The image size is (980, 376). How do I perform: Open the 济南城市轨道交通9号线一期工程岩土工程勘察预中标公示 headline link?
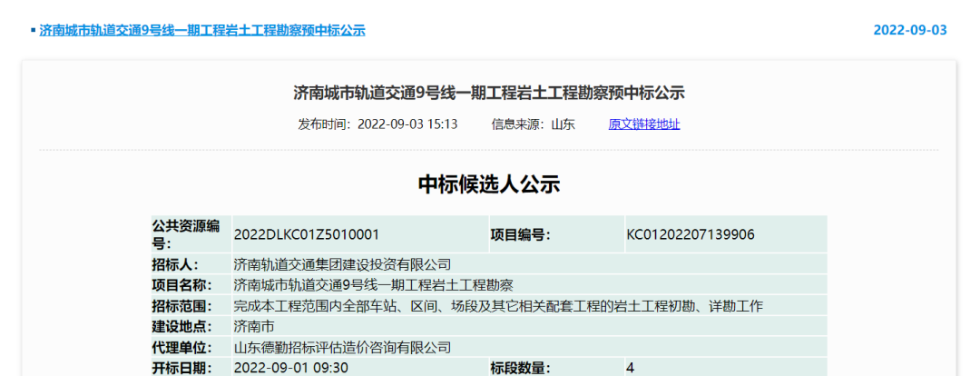click(x=201, y=30)
